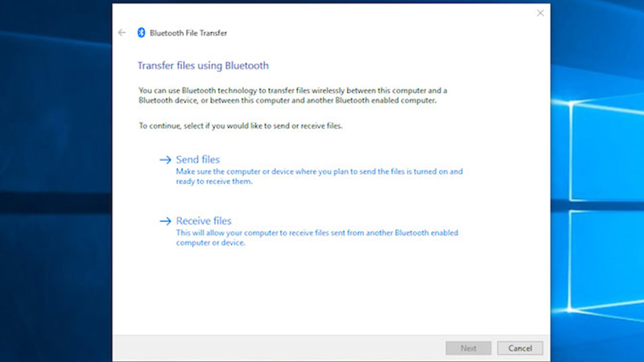This screenshot has height=362, width=644.
Task: Click the arrow icon beside Receive files
Action: tap(166, 221)
